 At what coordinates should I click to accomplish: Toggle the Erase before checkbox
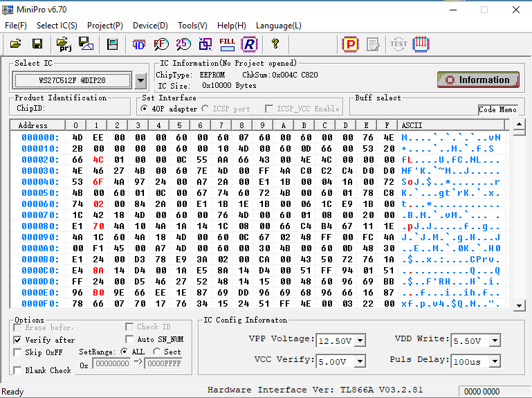click(x=17, y=327)
